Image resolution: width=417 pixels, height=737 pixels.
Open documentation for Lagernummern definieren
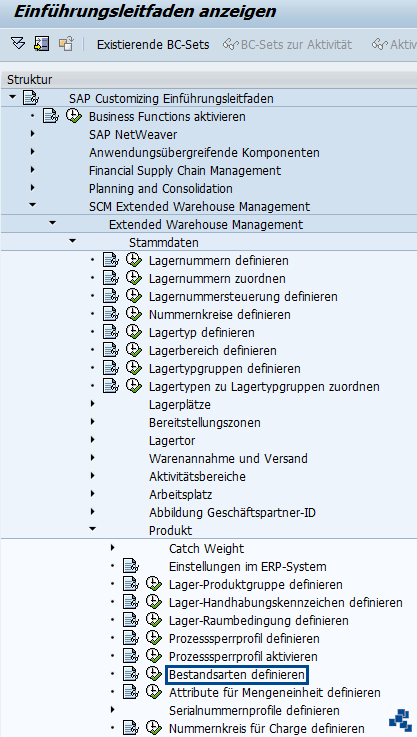coord(111,260)
